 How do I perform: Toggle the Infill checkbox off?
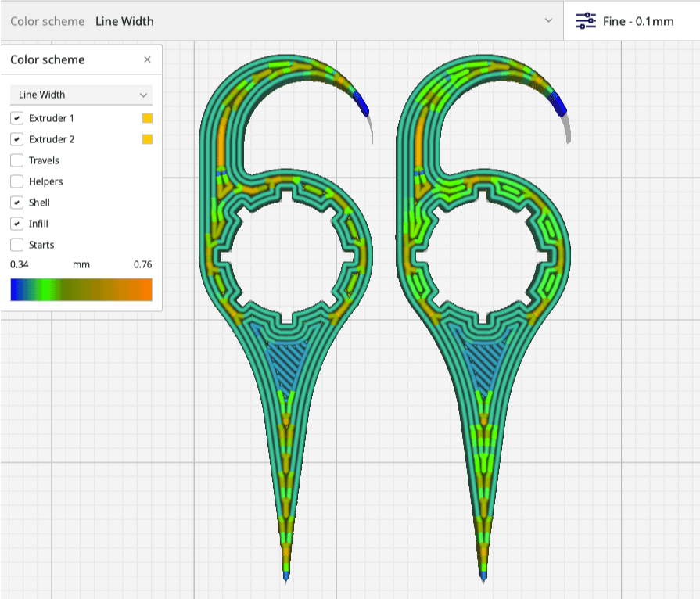(16, 224)
